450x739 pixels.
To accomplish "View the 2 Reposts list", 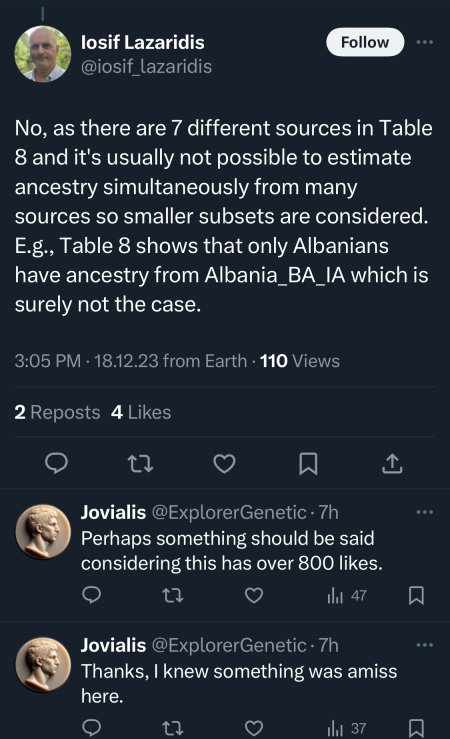I will (x=57, y=412).
